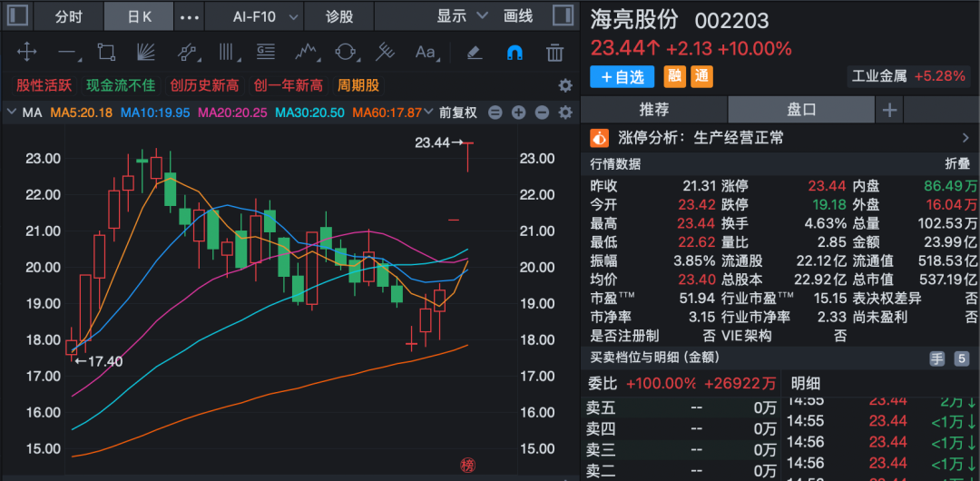
Task: Open the MA indicator settings gear
Action: coord(565,113)
